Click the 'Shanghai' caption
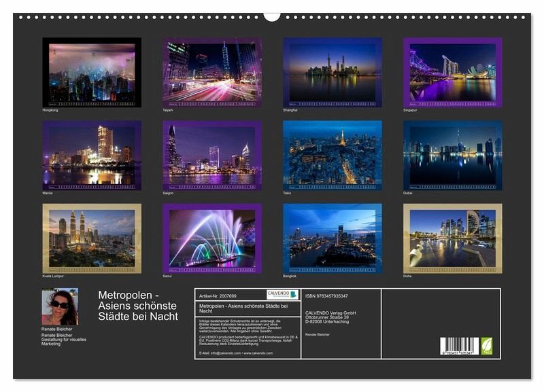This screenshot has height=392, width=544. [290, 110]
